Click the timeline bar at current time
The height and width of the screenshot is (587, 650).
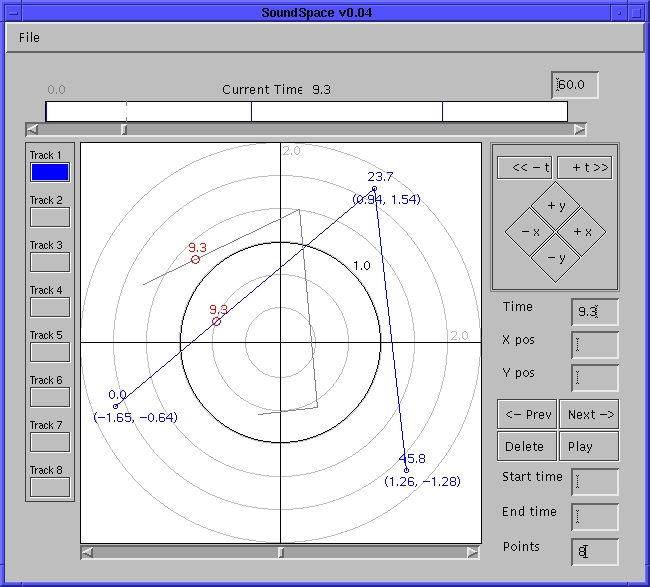pyautogui.click(x=127, y=111)
